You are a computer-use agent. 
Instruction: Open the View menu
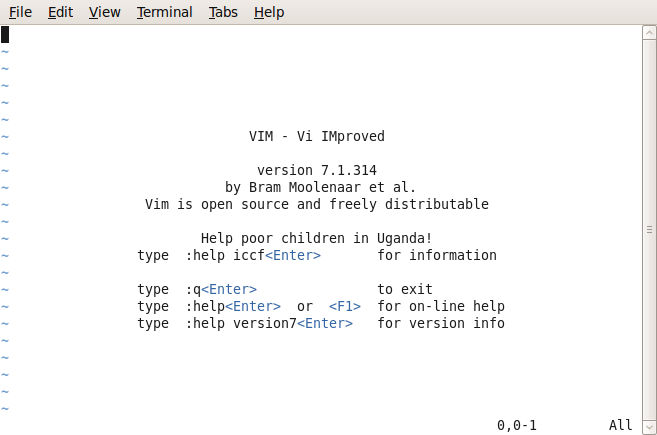(104, 12)
